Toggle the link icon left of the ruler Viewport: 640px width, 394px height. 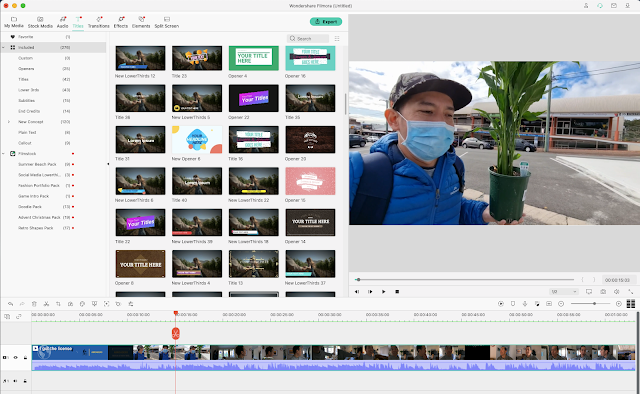click(x=19, y=316)
